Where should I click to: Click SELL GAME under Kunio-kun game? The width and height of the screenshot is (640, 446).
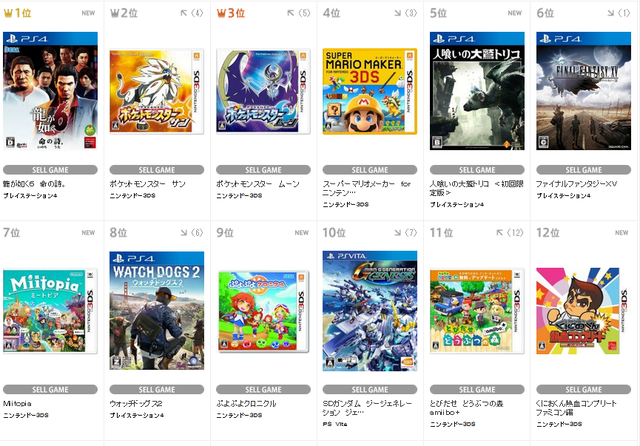tap(584, 389)
